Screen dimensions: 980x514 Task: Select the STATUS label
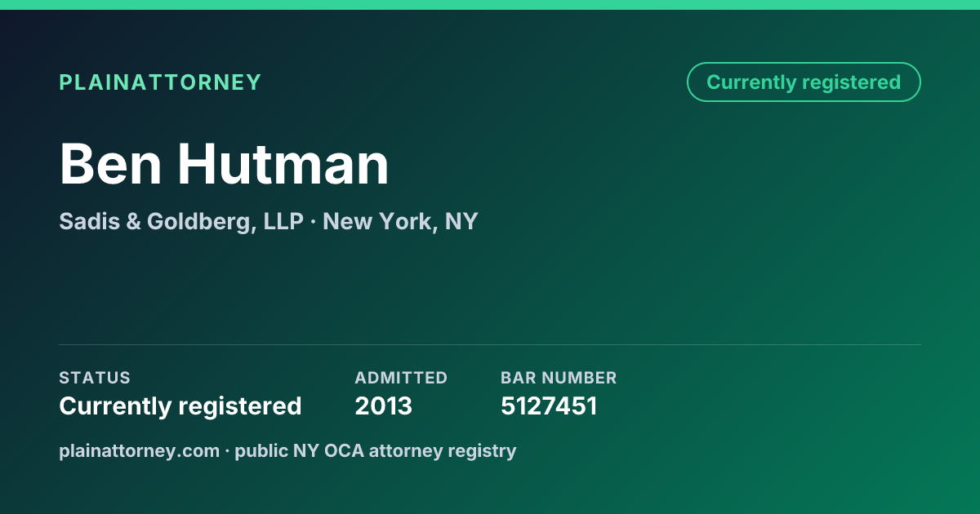(x=95, y=378)
